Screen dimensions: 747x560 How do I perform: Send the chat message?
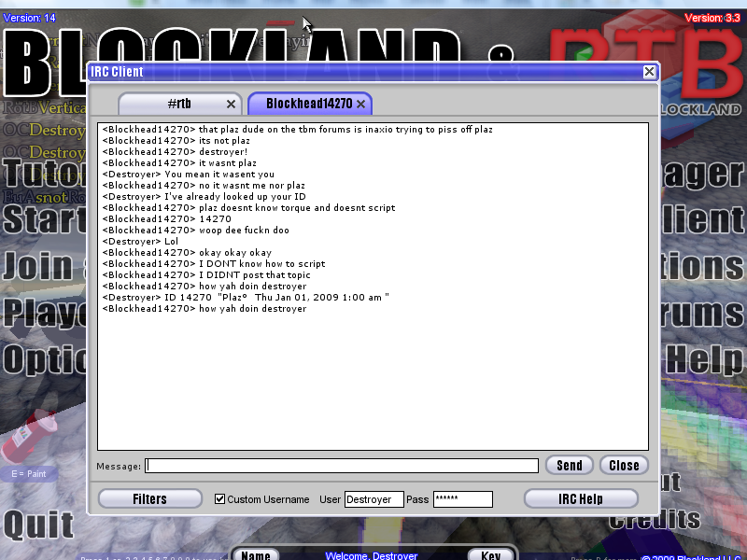pos(570,465)
